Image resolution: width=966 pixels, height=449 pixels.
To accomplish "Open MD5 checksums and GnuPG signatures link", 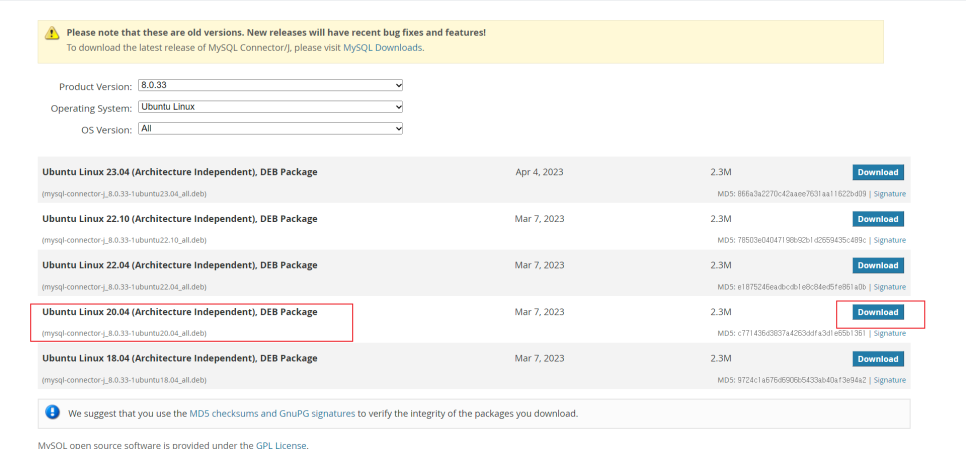I will 272,413.
